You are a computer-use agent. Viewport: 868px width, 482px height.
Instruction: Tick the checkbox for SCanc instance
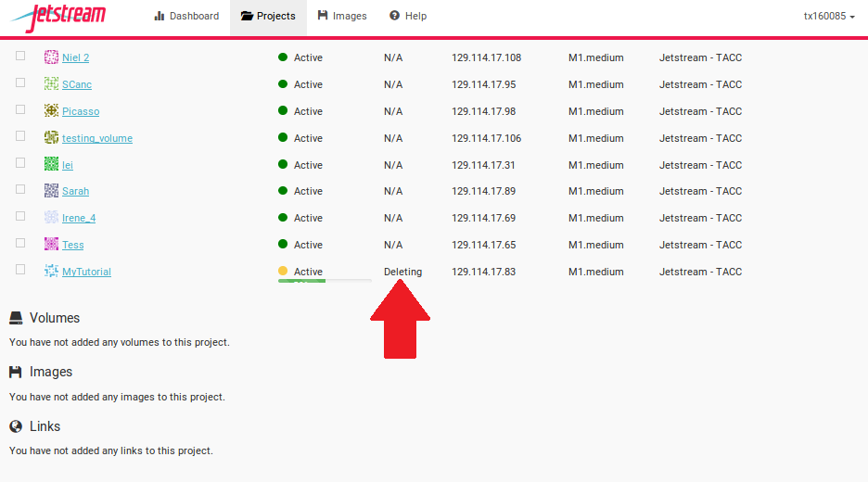20,82
